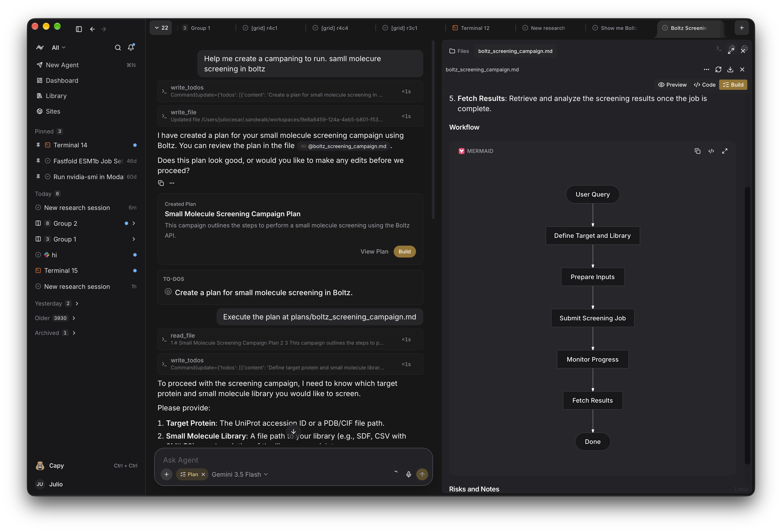The height and width of the screenshot is (532, 782).
Task: Toggle the sidebar panel icon
Action: (79, 29)
